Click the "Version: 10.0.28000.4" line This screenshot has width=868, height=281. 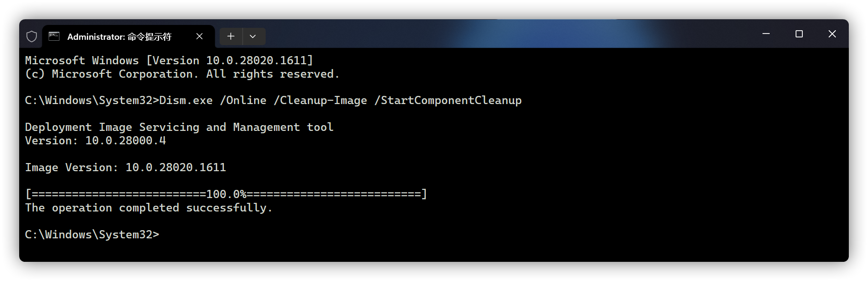click(95, 140)
